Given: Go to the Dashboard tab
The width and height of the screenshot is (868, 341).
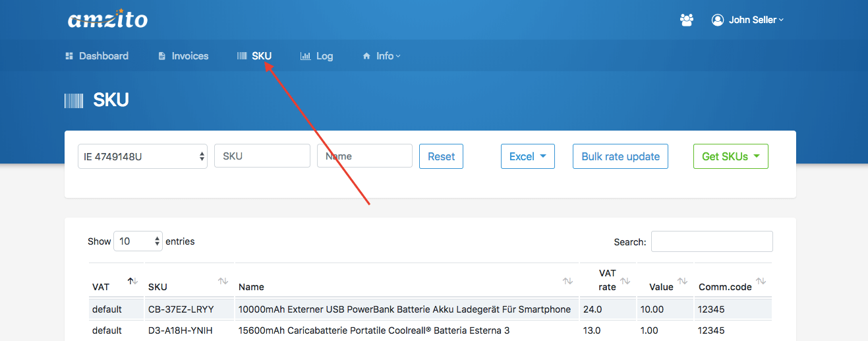Looking at the screenshot, I should pyautogui.click(x=97, y=56).
